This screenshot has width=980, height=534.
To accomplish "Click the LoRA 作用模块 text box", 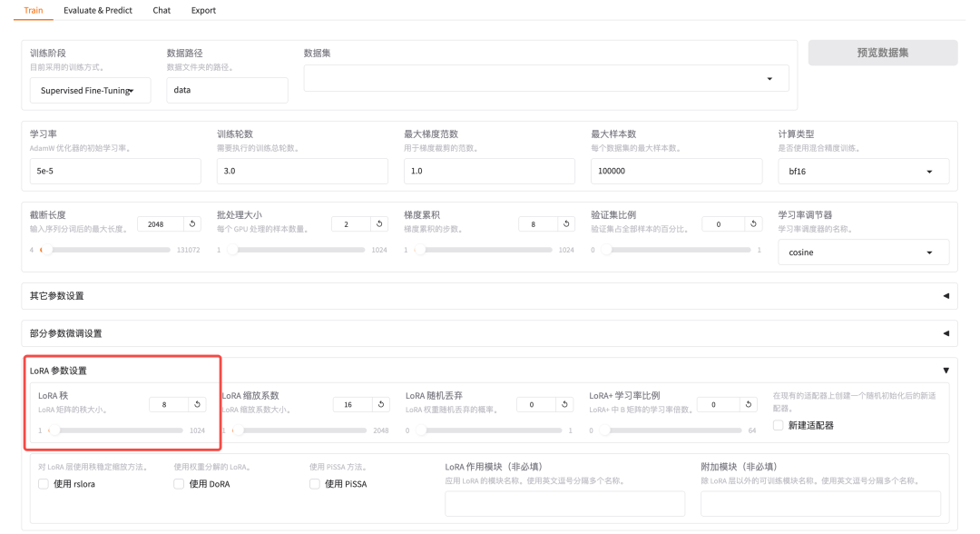I will [565, 503].
